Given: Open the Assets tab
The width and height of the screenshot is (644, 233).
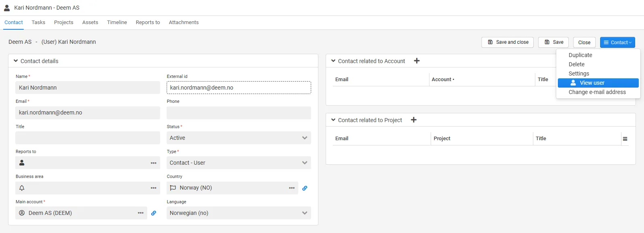Looking at the screenshot, I should (90, 22).
